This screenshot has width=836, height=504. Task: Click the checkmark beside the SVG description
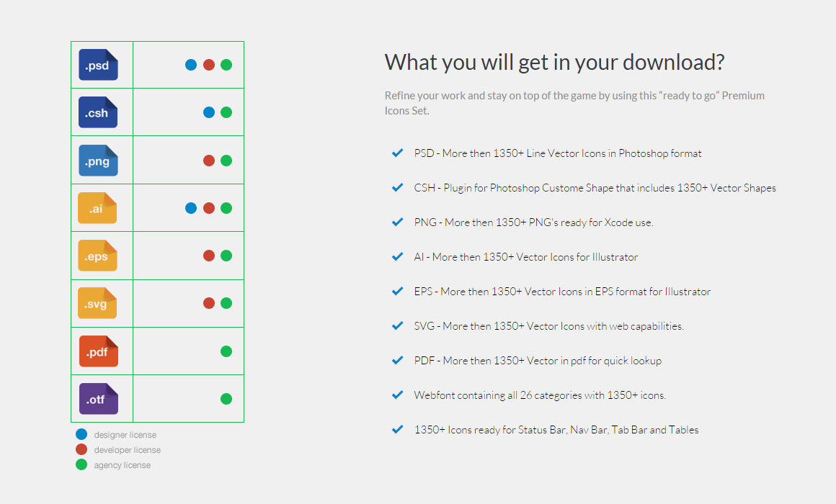click(397, 325)
